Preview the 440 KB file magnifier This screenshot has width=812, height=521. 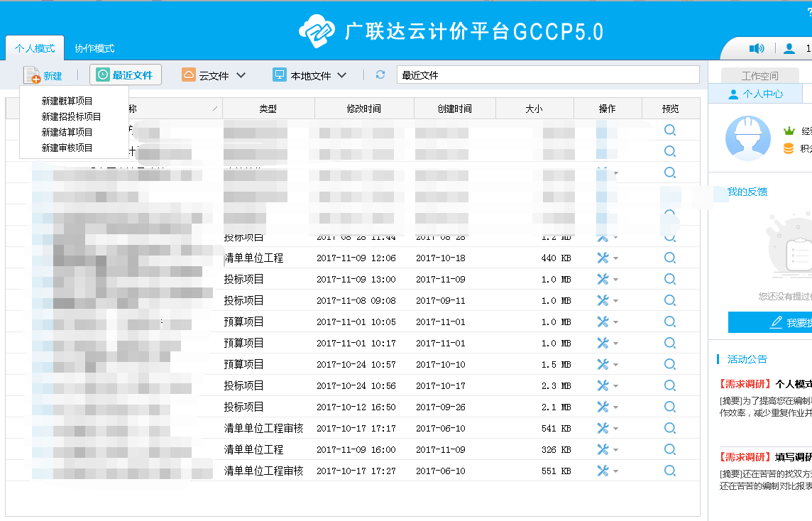[670, 258]
